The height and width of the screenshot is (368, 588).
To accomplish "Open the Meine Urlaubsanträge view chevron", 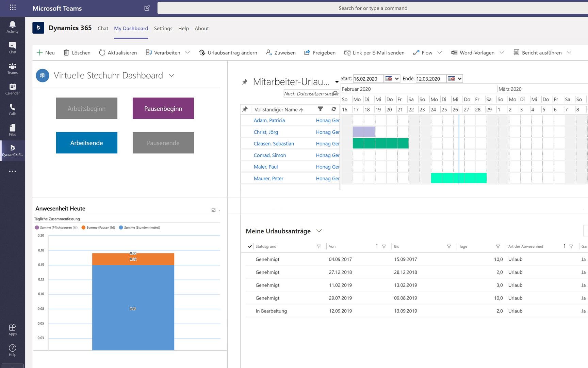I will coord(319,231).
